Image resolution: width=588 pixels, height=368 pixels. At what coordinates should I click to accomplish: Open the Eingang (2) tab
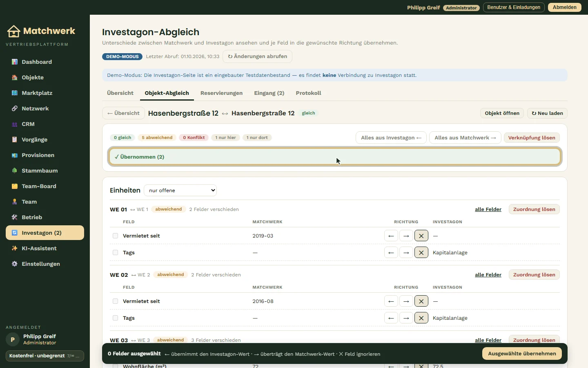[269, 93]
